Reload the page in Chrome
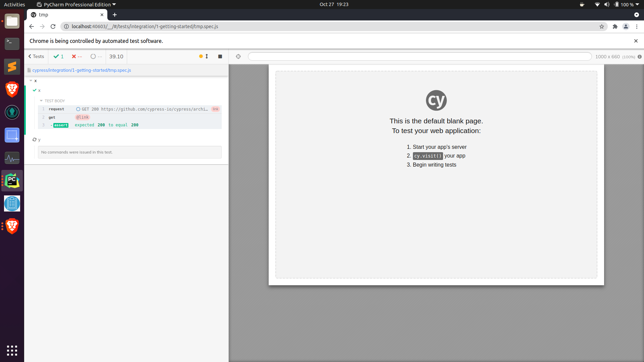 [x=53, y=26]
